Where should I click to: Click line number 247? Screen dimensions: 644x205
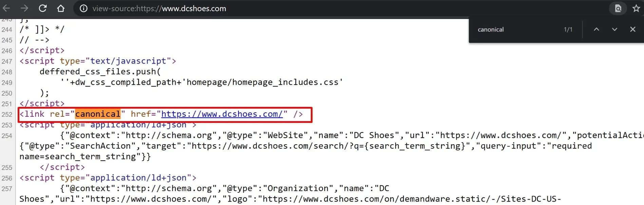point(7,61)
